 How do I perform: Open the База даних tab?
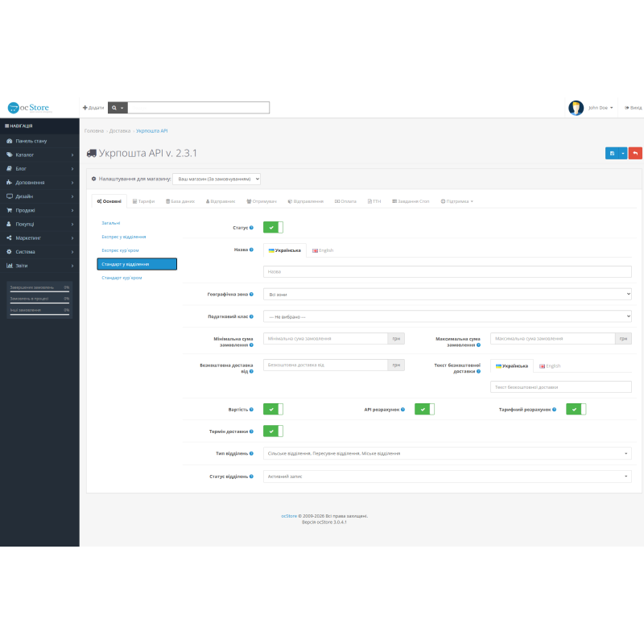[180, 201]
